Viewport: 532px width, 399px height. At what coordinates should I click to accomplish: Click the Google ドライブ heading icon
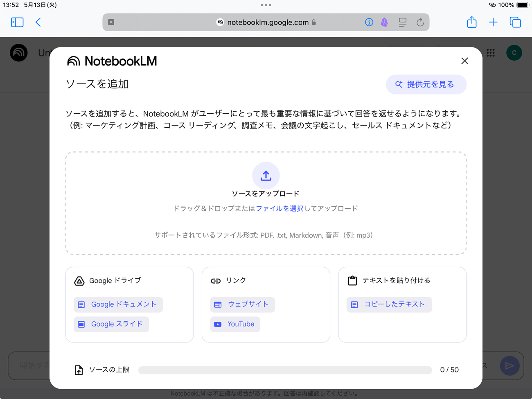pyautogui.click(x=79, y=281)
